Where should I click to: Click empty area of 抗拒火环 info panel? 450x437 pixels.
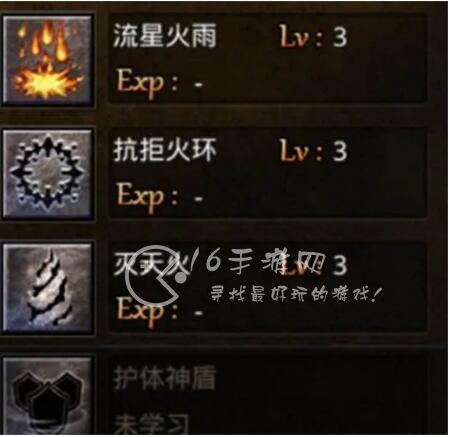pyautogui.click(x=333, y=192)
